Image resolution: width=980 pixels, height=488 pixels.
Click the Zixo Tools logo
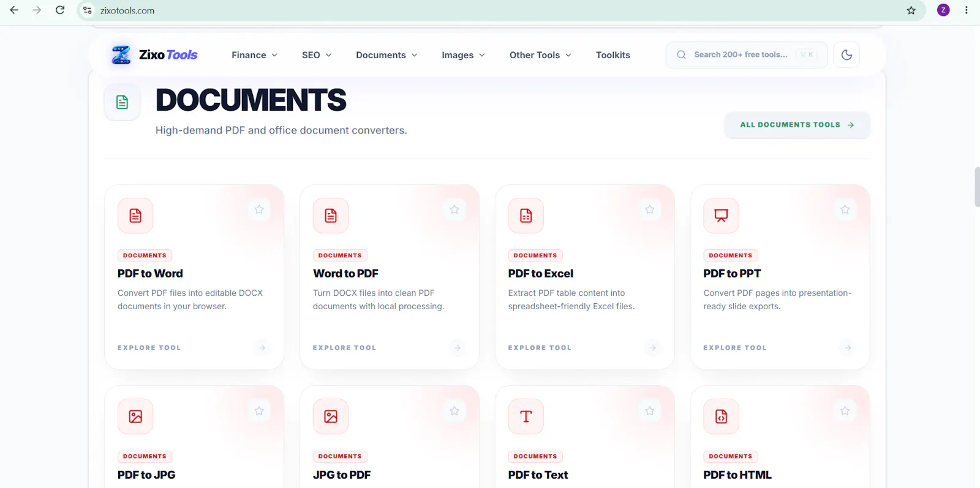(154, 55)
